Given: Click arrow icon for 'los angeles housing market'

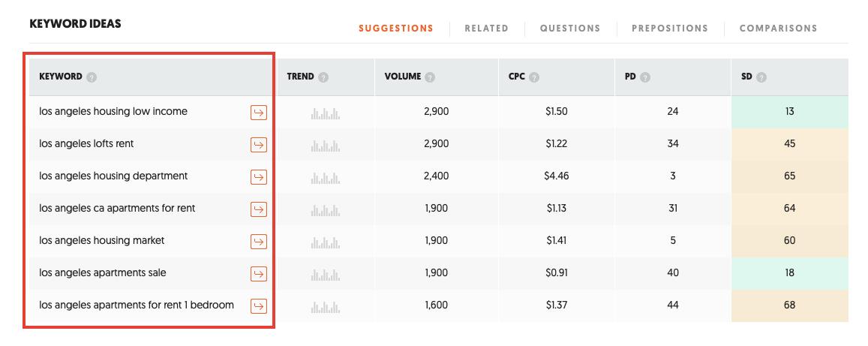Looking at the screenshot, I should [x=259, y=242].
